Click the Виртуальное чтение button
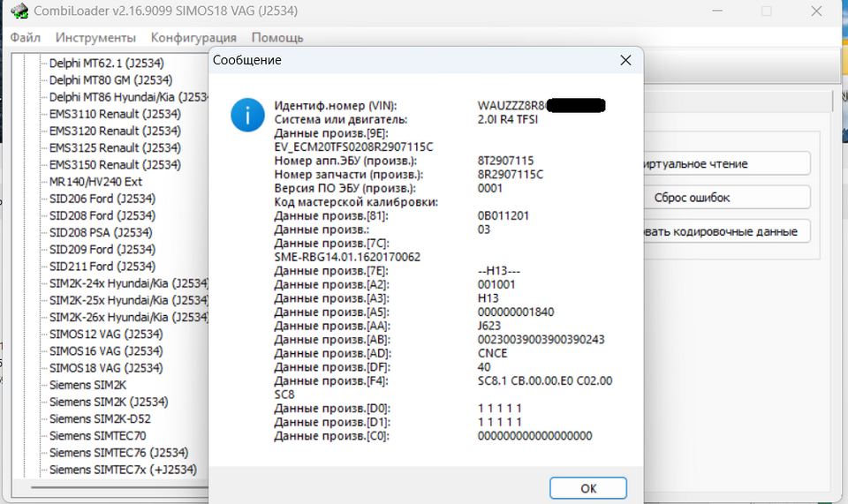Image resolution: width=848 pixels, height=504 pixels. pos(726,163)
